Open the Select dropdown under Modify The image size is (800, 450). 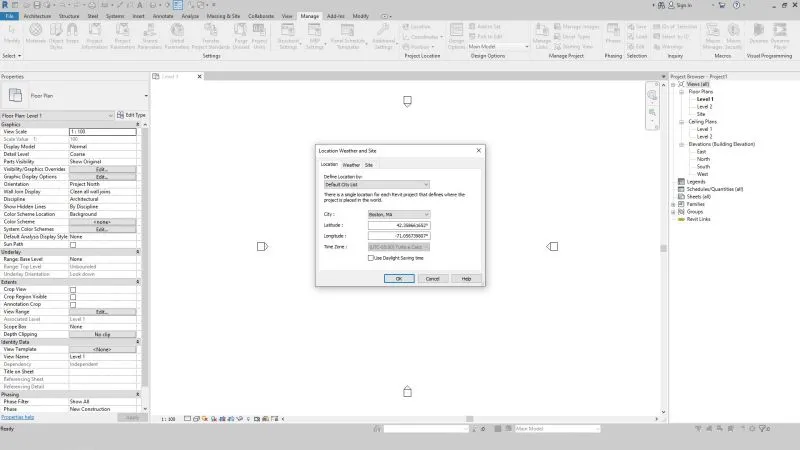(12, 56)
